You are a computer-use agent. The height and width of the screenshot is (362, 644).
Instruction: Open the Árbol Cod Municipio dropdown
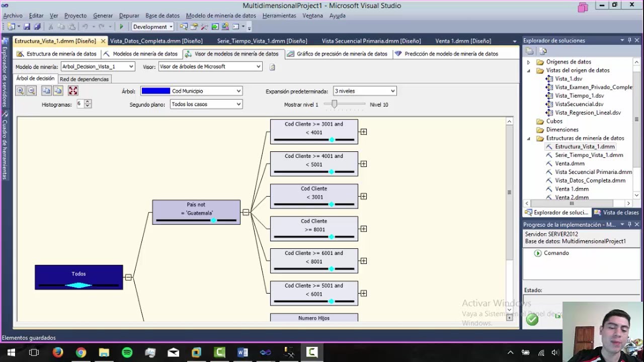click(x=238, y=91)
